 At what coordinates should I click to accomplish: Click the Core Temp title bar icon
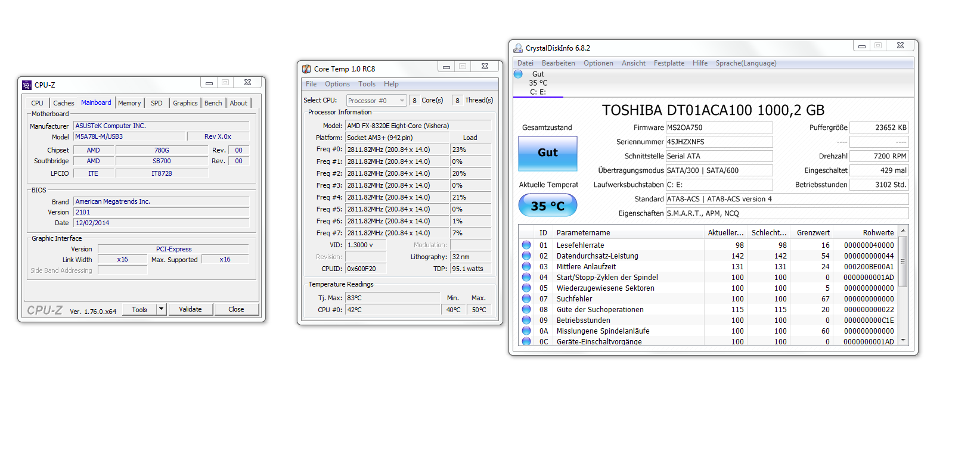coord(306,69)
